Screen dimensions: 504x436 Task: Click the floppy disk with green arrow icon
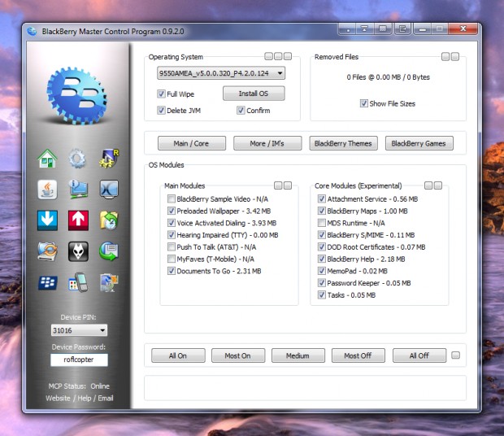109,251
